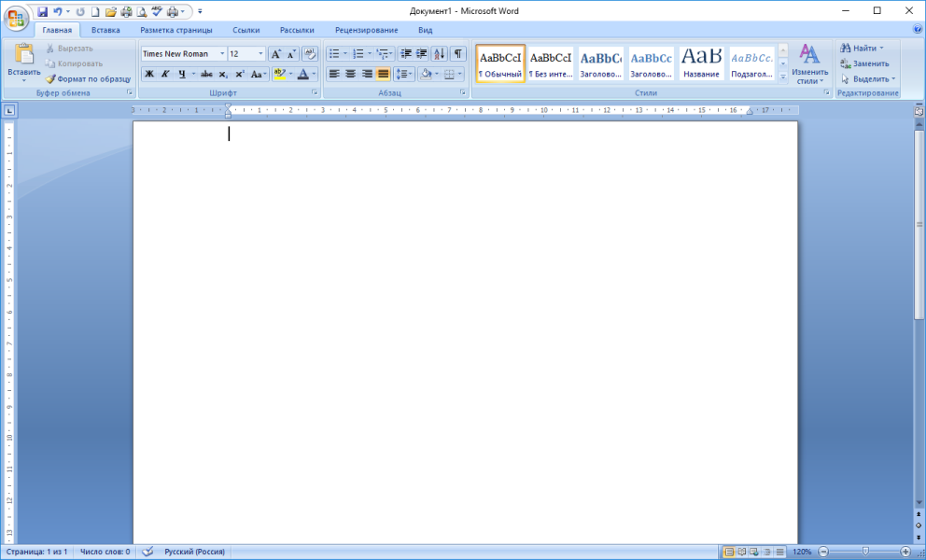Toggle bold Ж formatting

click(x=149, y=74)
